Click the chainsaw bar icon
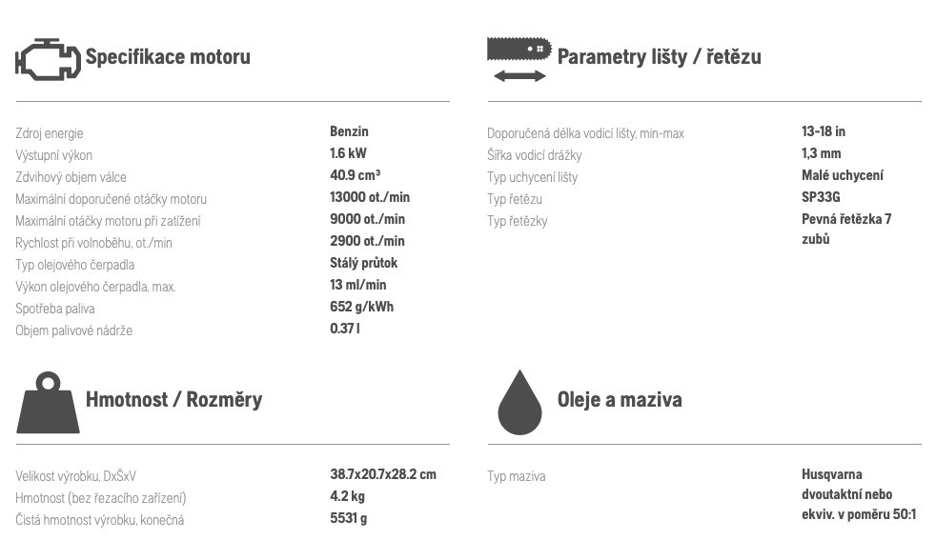Image resolution: width=936 pixels, height=560 pixels. 519,49
